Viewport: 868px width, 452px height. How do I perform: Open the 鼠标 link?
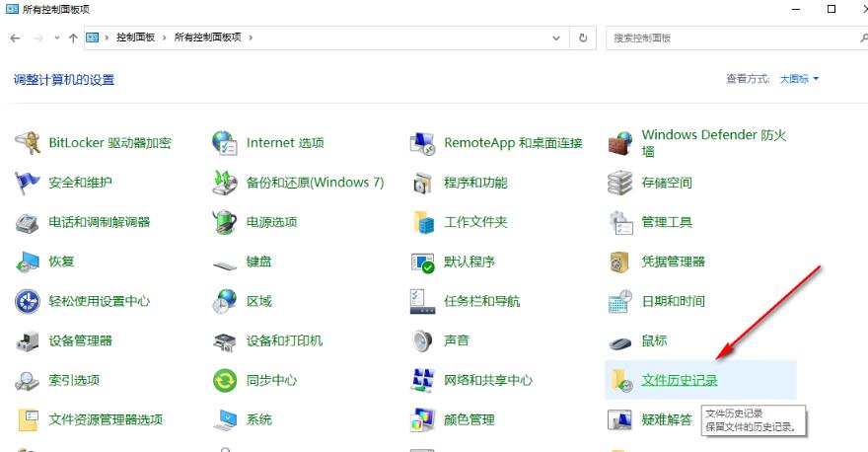click(x=654, y=341)
